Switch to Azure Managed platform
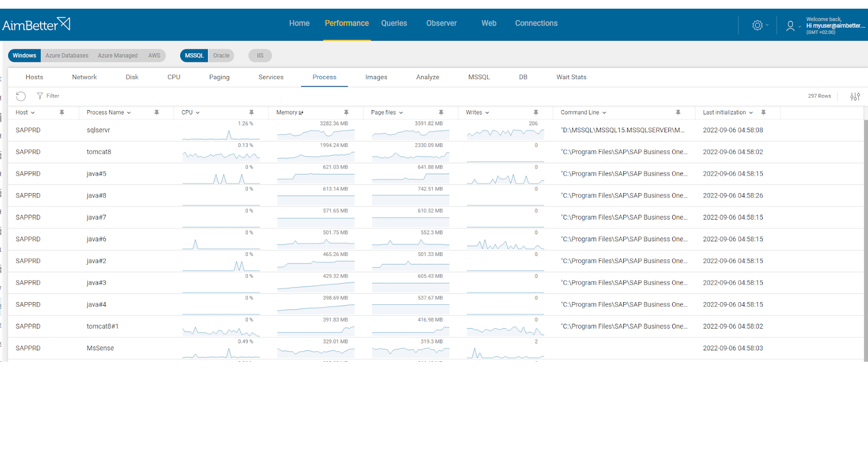 [118, 55]
